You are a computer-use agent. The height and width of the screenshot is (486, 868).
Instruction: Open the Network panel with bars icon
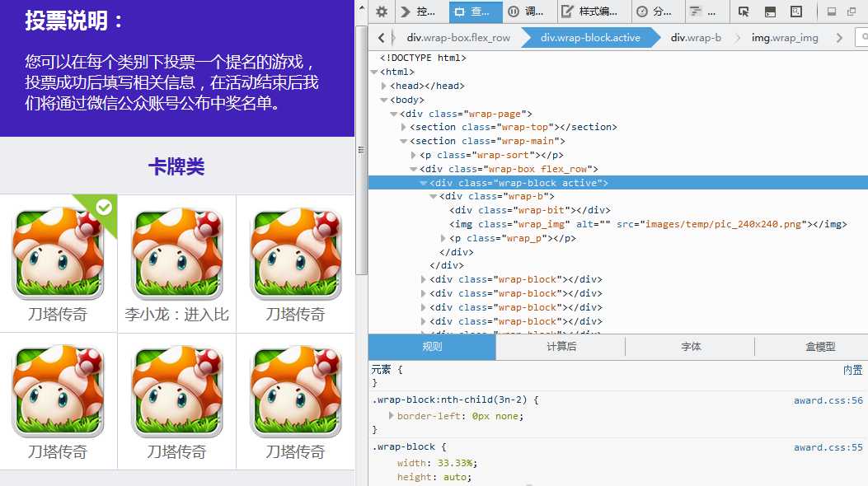tap(704, 12)
